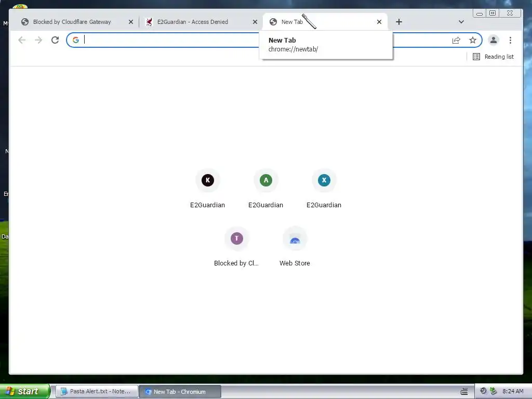This screenshot has width=532, height=399.
Task: Click the network tray icon
Action: pyautogui.click(x=494, y=391)
